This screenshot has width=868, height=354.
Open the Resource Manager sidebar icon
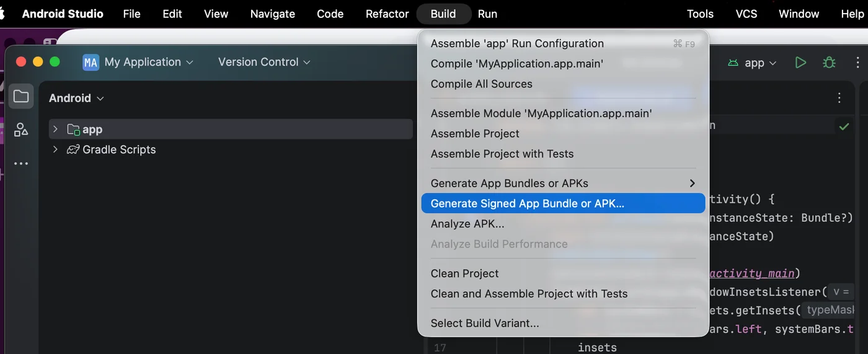(x=21, y=130)
